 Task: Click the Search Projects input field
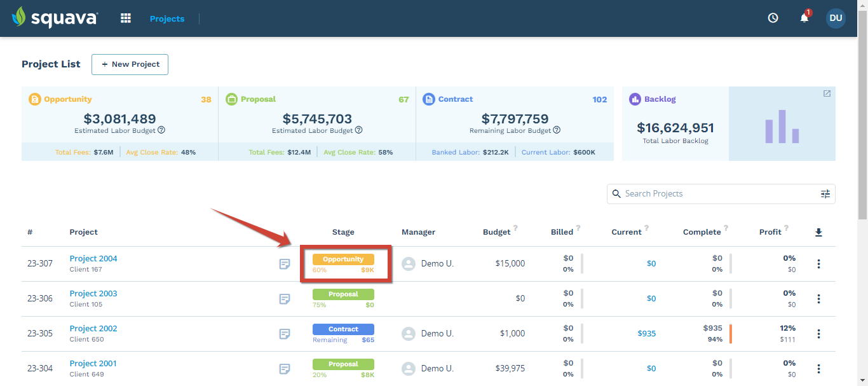(x=699, y=193)
